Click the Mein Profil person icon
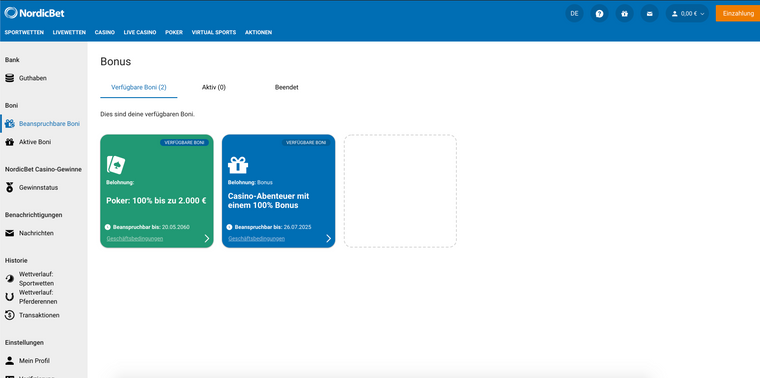 pos(10,361)
